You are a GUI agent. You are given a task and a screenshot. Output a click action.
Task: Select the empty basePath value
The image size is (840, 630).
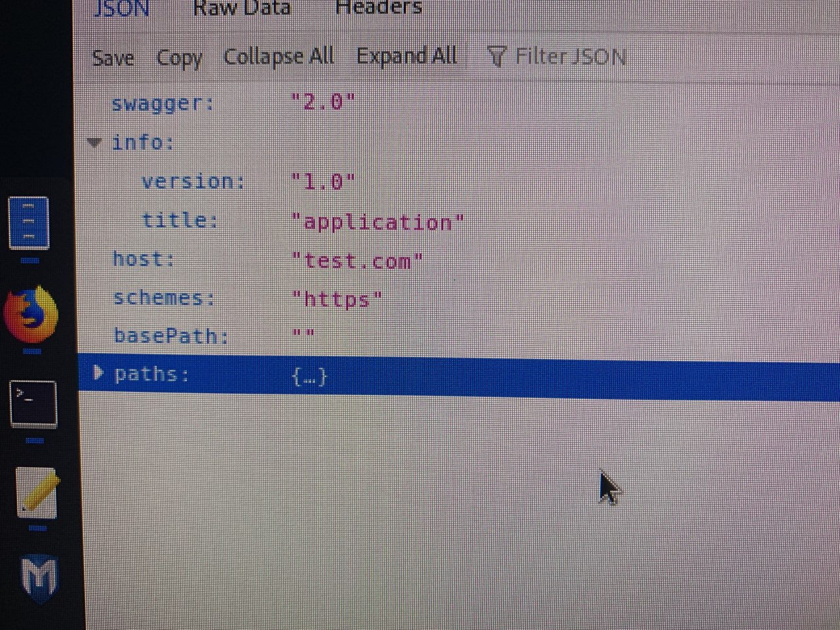tap(303, 334)
